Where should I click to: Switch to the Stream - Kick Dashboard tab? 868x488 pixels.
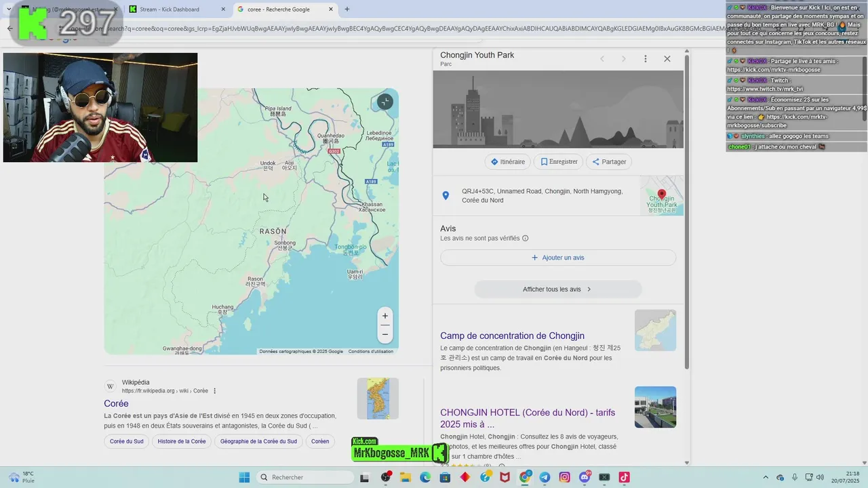pos(178,9)
